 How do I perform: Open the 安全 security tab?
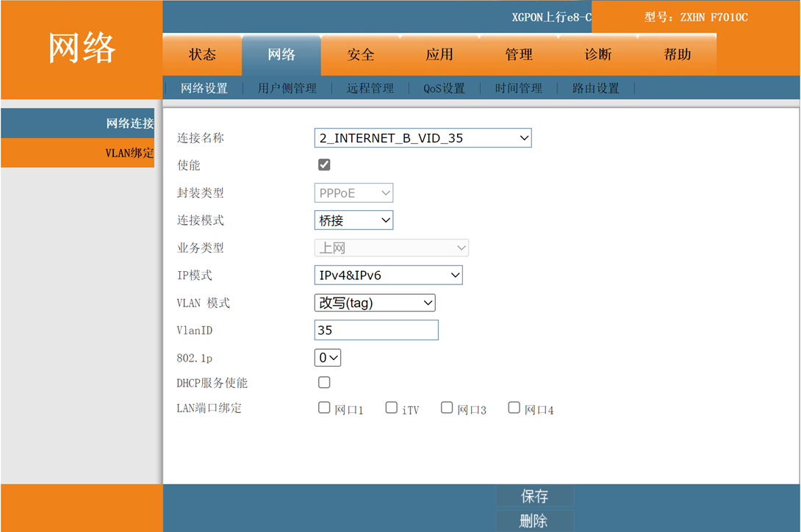(x=361, y=55)
